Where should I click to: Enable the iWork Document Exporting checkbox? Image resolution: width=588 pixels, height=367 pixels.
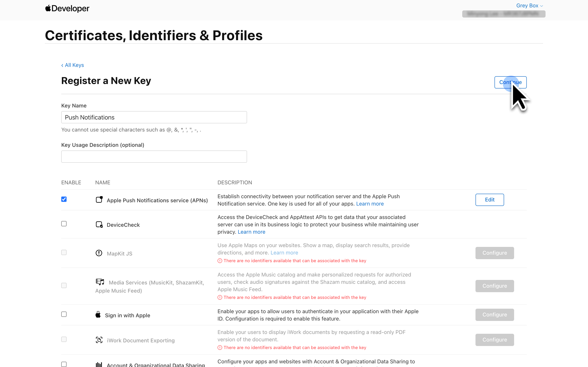(x=64, y=339)
